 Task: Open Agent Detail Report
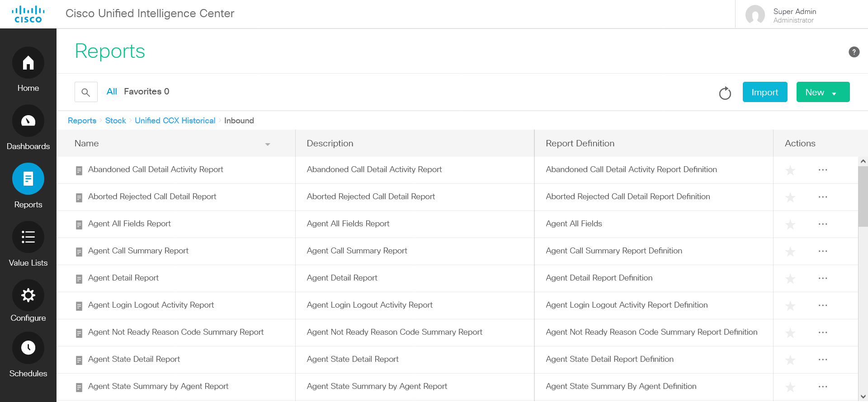[x=123, y=278]
